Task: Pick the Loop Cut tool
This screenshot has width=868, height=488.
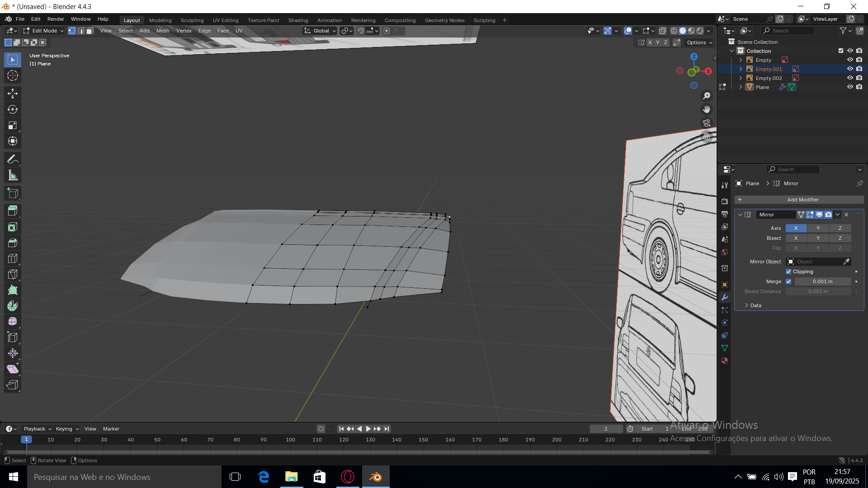Action: (13, 258)
